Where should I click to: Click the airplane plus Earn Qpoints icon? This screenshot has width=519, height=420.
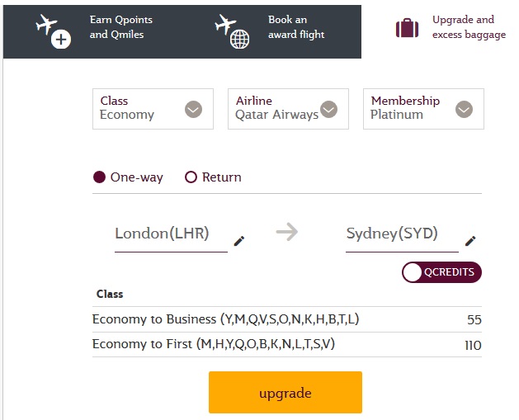(52, 31)
